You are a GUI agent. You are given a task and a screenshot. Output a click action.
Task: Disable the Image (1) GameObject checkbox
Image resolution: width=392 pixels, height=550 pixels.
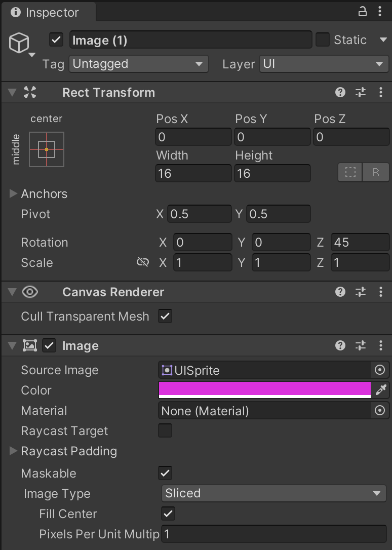coord(56,40)
